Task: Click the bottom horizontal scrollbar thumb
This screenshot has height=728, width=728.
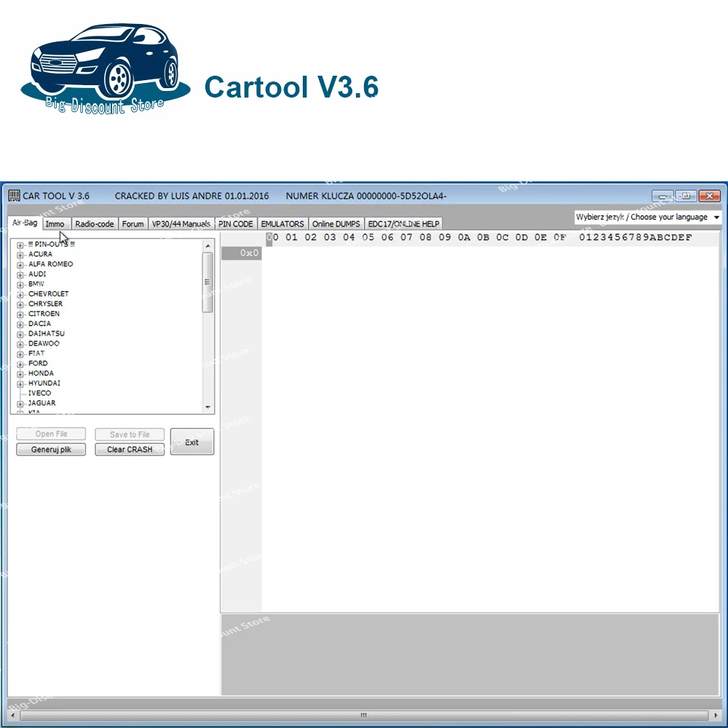Action: tap(363, 716)
